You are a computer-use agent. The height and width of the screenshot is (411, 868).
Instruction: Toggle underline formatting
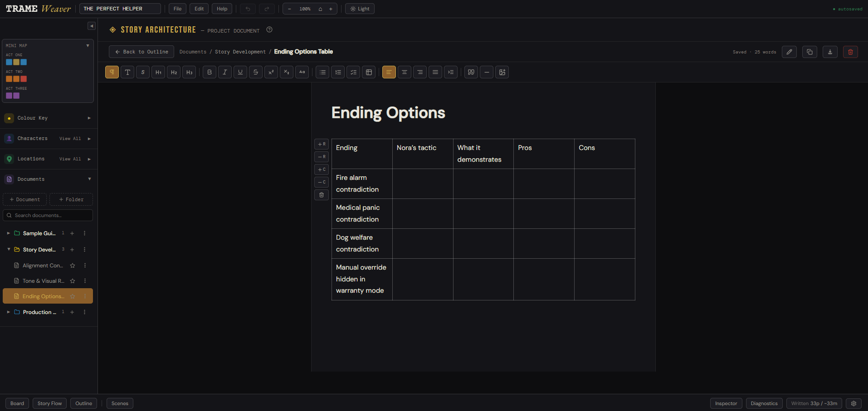pos(240,72)
